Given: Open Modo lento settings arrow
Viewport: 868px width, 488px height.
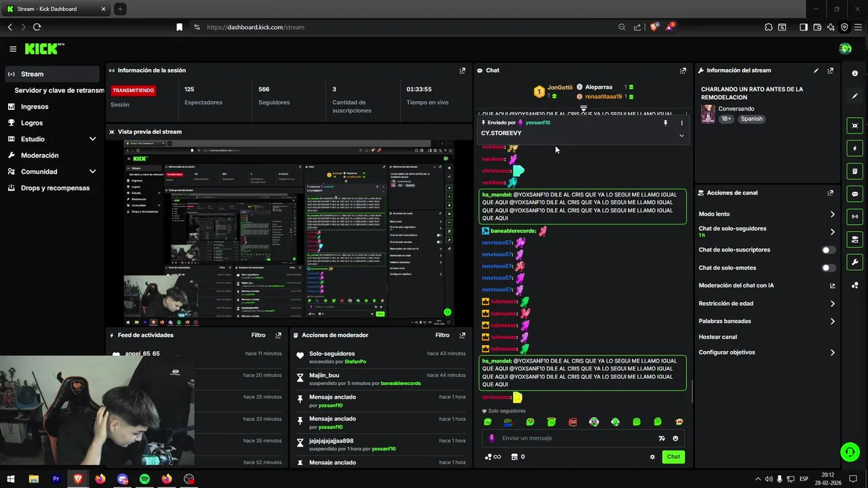Looking at the screenshot, I should click(x=832, y=214).
